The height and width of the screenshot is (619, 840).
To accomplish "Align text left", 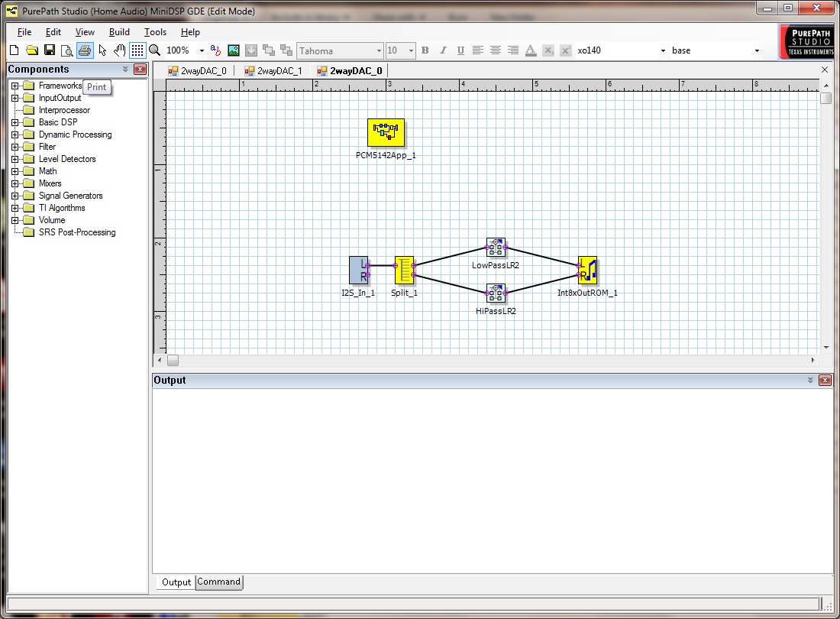I will coord(478,50).
